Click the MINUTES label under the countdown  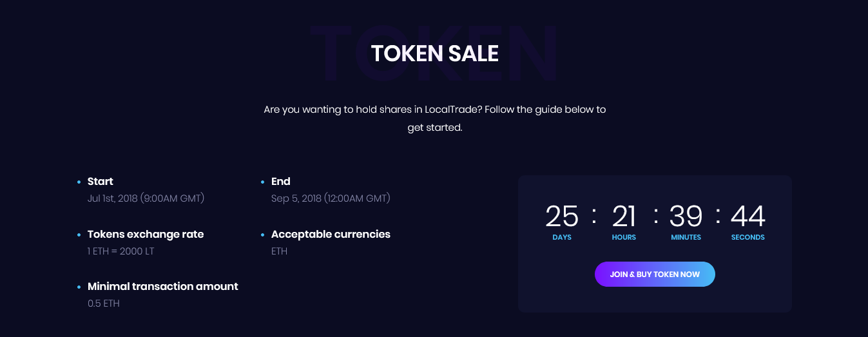[x=686, y=238]
